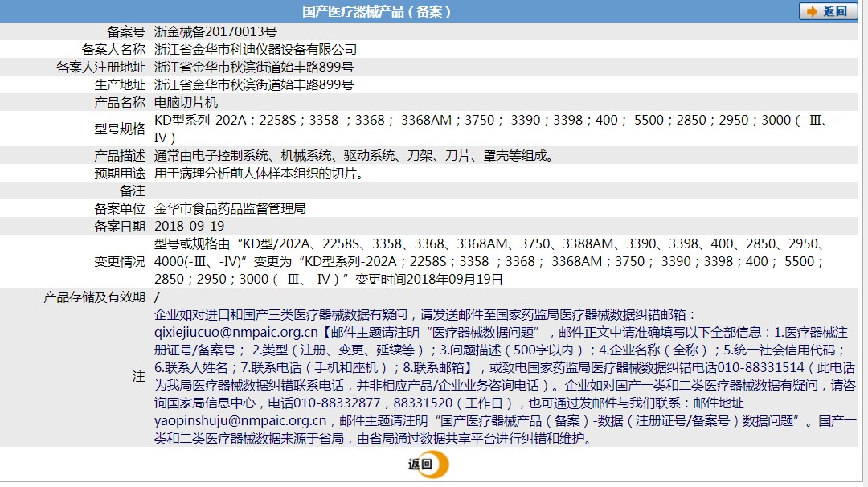Select the 预期用途 label
Viewport: 868px width, 487px height.
tap(120, 174)
